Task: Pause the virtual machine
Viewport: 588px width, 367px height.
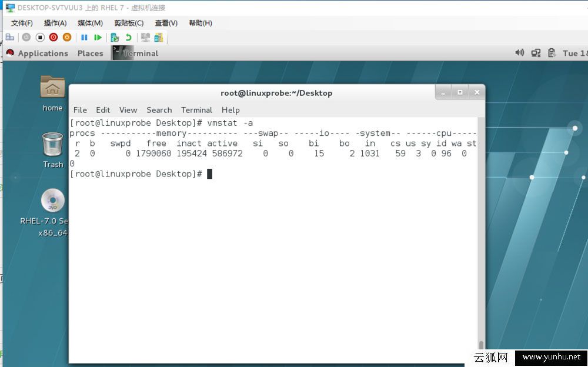Action: [x=84, y=36]
